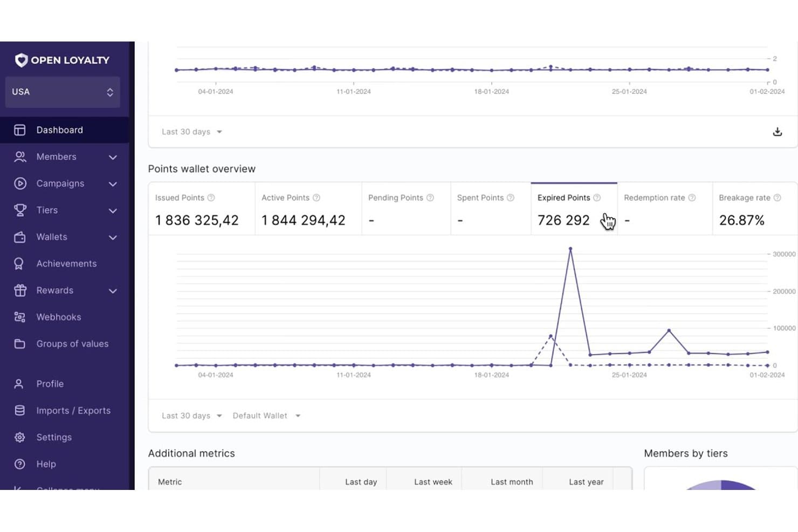The image size is (798, 532).
Task: Click the Imports / Exports database icon
Action: coord(20,410)
